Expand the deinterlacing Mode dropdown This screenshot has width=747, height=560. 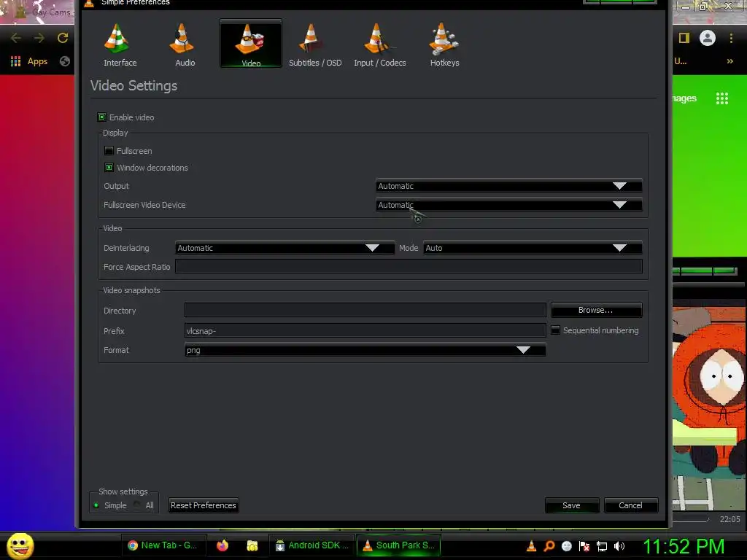click(x=533, y=248)
